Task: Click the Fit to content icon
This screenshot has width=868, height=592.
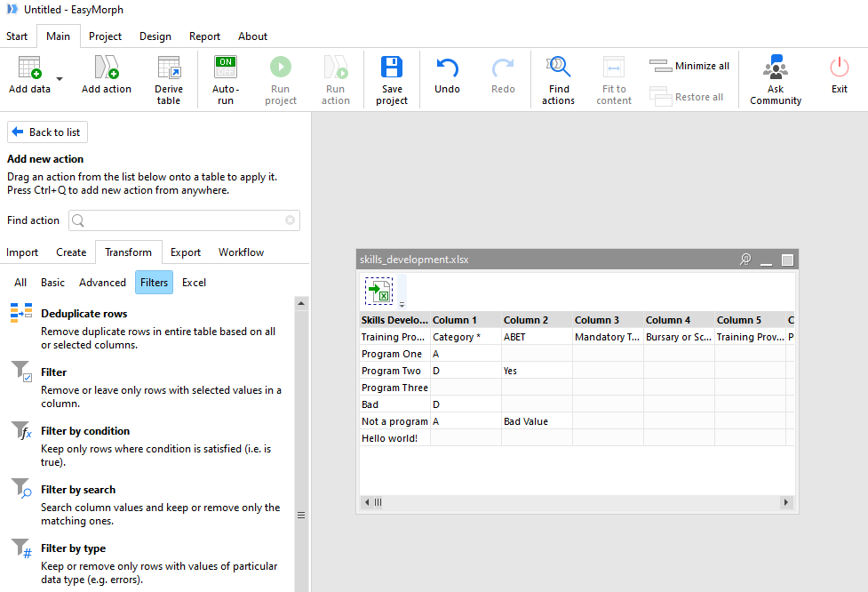Action: click(x=614, y=67)
